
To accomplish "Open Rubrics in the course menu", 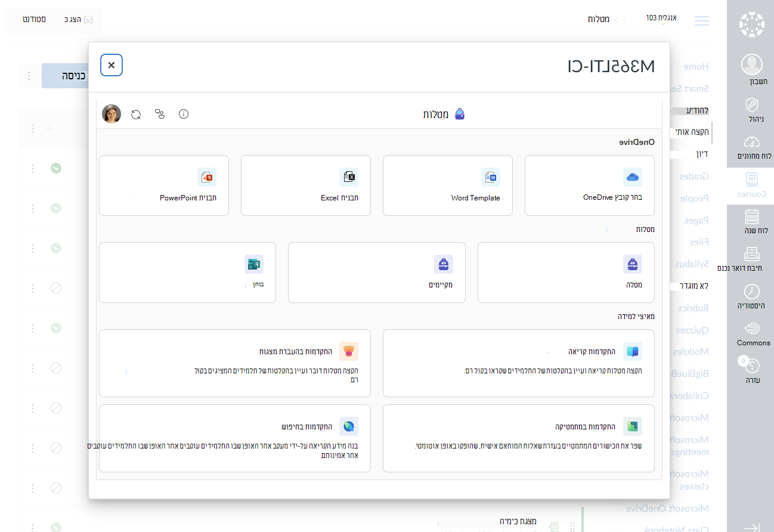I will pyautogui.click(x=693, y=308).
